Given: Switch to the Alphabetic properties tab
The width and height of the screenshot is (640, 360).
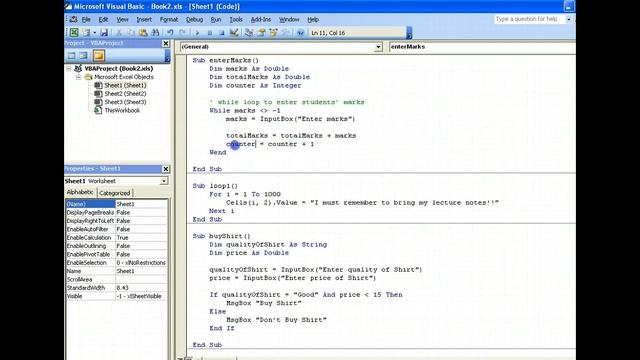Looking at the screenshot, I should tap(80, 192).
